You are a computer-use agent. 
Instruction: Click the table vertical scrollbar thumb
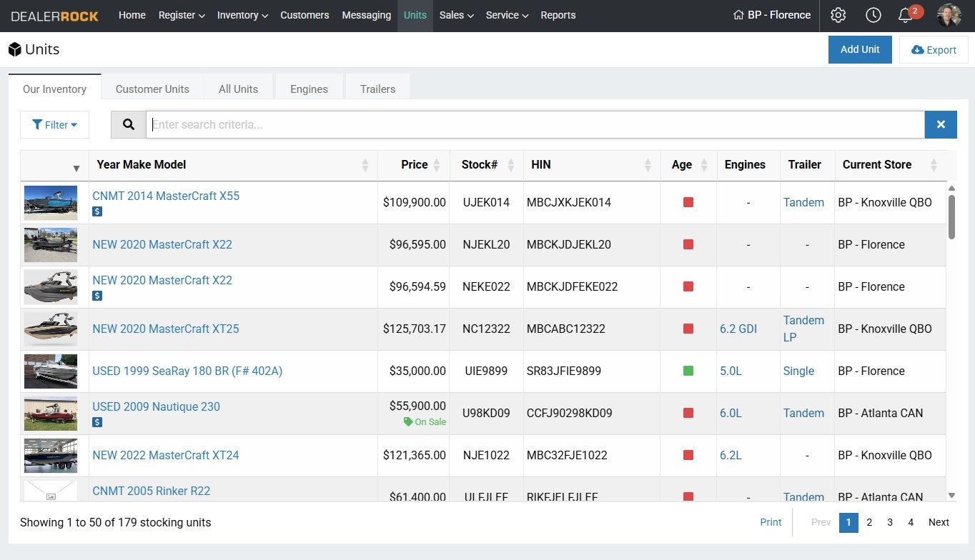[951, 217]
